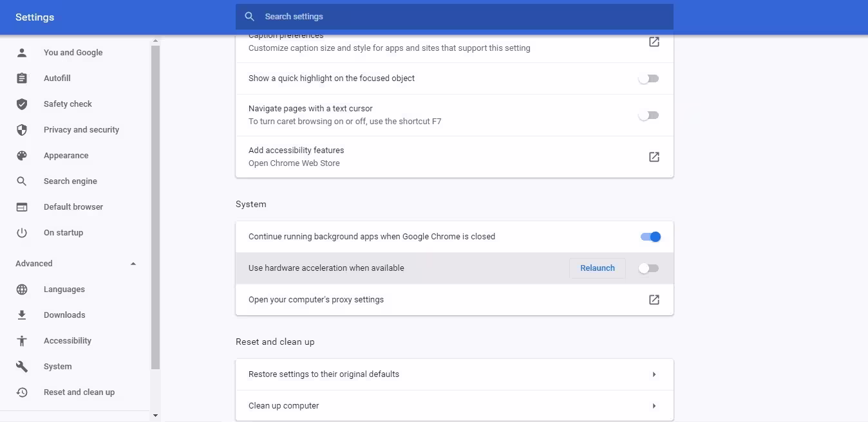Open the Clean up computer arrow
This screenshot has width=868, height=422.
(x=654, y=406)
